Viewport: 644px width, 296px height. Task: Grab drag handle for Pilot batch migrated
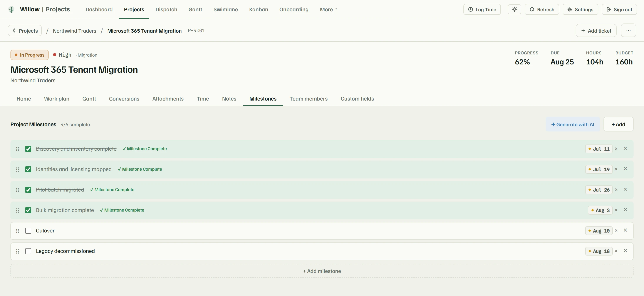pos(17,190)
